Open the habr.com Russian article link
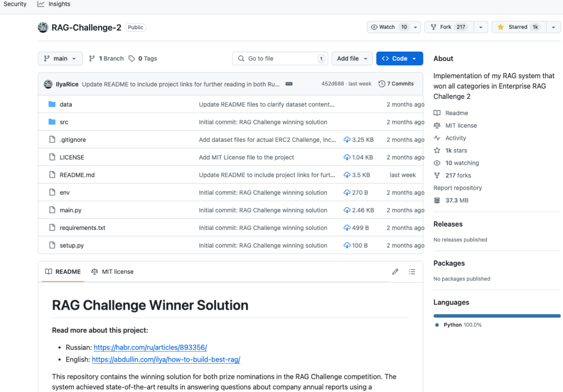563x392 pixels. pos(151,348)
